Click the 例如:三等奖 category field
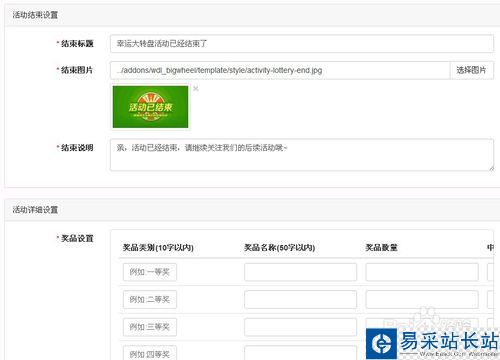 pos(150,327)
